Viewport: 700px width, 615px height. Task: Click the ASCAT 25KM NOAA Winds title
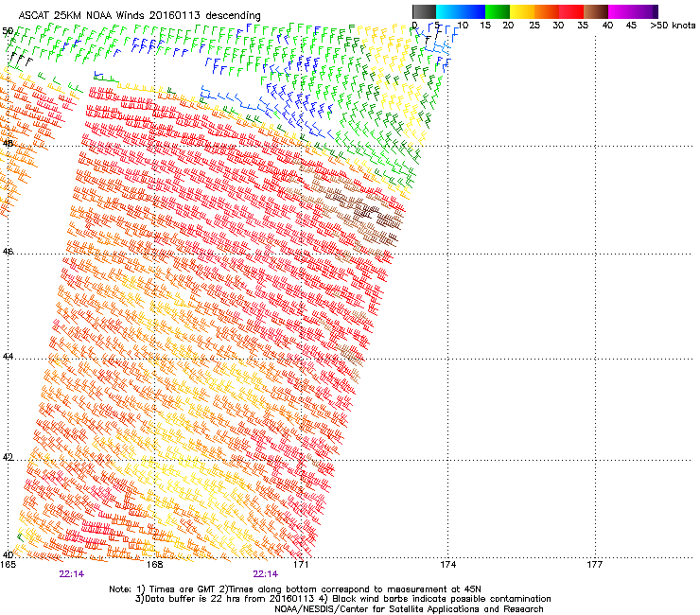click(139, 15)
